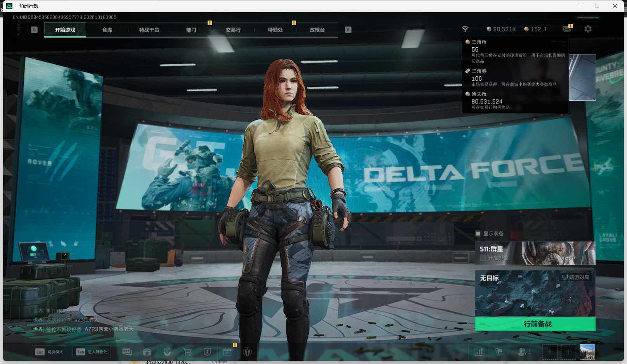Enable the 显示装备 checkbox
The width and height of the screenshot is (627, 364).
click(x=478, y=233)
